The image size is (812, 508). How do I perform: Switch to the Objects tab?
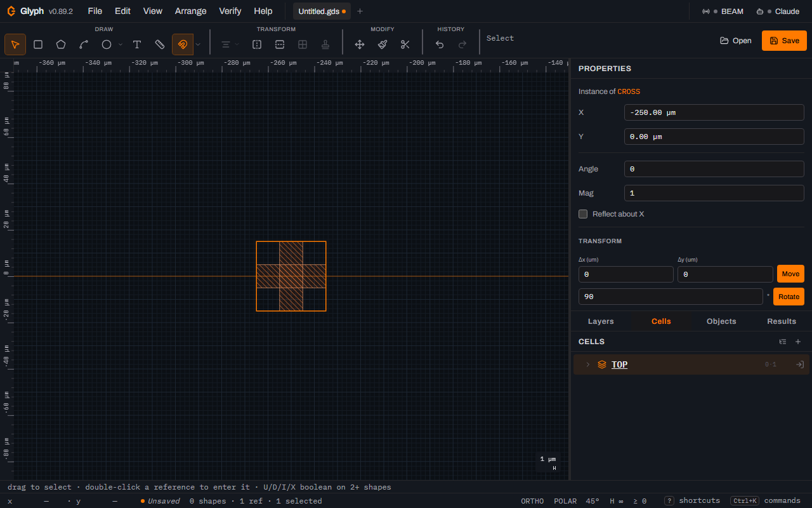click(721, 321)
